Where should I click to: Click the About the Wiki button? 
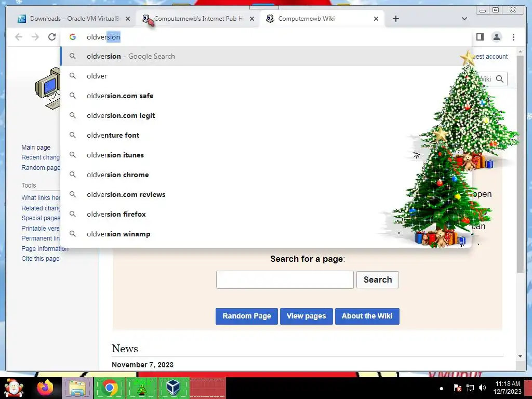[367, 316]
